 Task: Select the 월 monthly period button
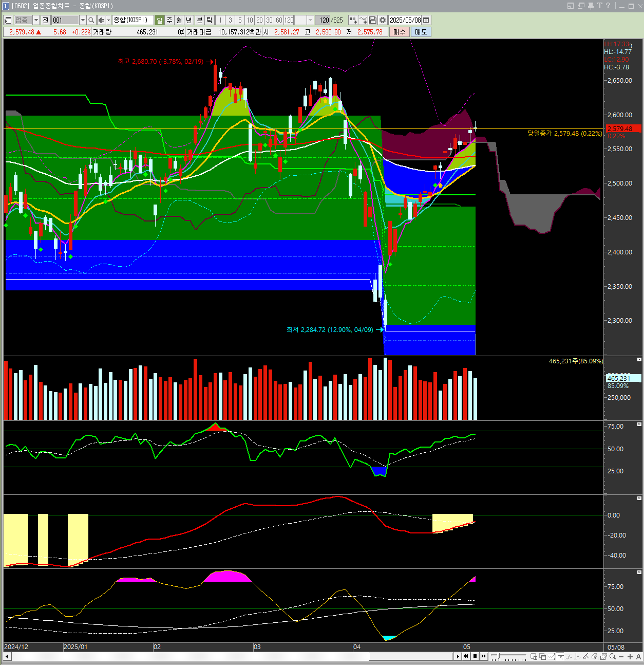[x=179, y=20]
